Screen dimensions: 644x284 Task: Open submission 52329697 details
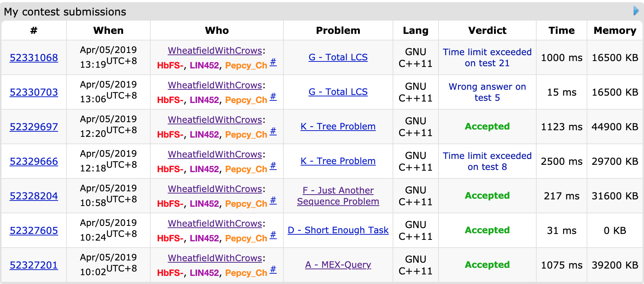(34, 127)
